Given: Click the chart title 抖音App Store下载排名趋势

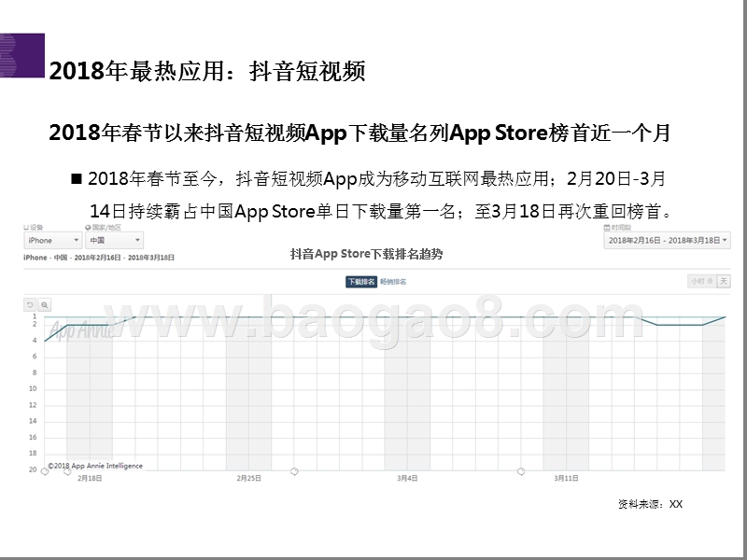Looking at the screenshot, I should [366, 254].
